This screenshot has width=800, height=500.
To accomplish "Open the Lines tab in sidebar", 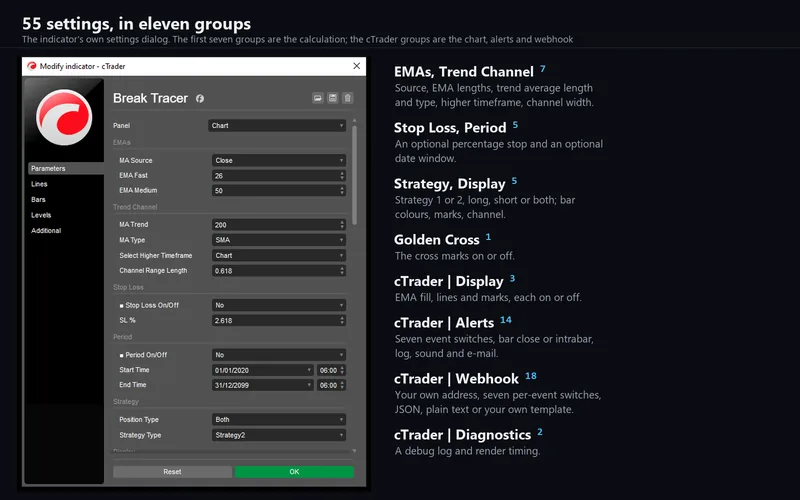I will [39, 184].
